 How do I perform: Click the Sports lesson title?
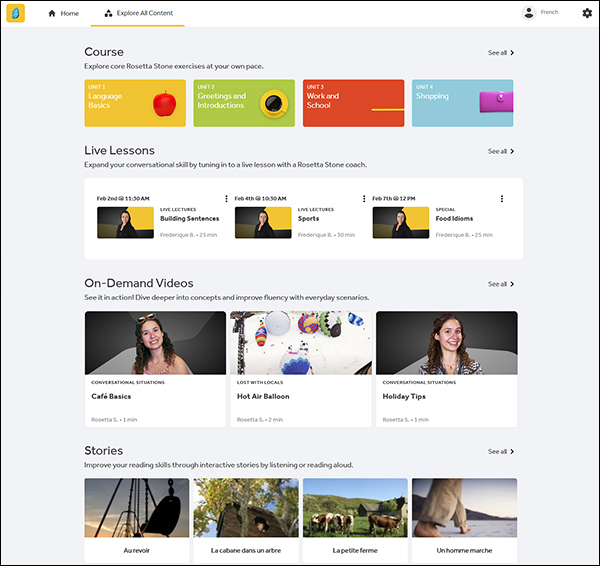coord(308,219)
